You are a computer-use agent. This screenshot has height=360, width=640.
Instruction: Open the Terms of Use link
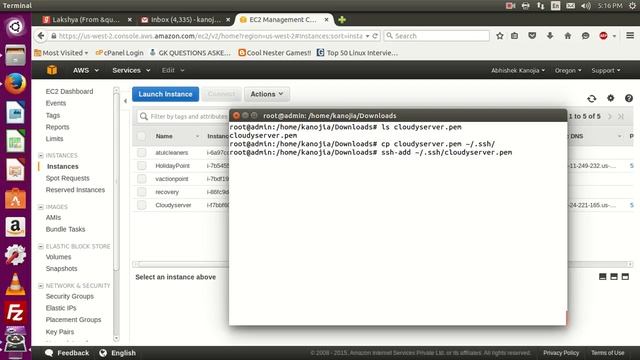point(607,353)
